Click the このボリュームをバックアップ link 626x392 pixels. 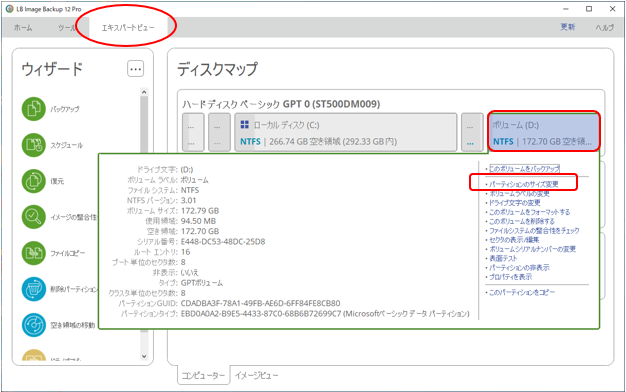[524, 168]
